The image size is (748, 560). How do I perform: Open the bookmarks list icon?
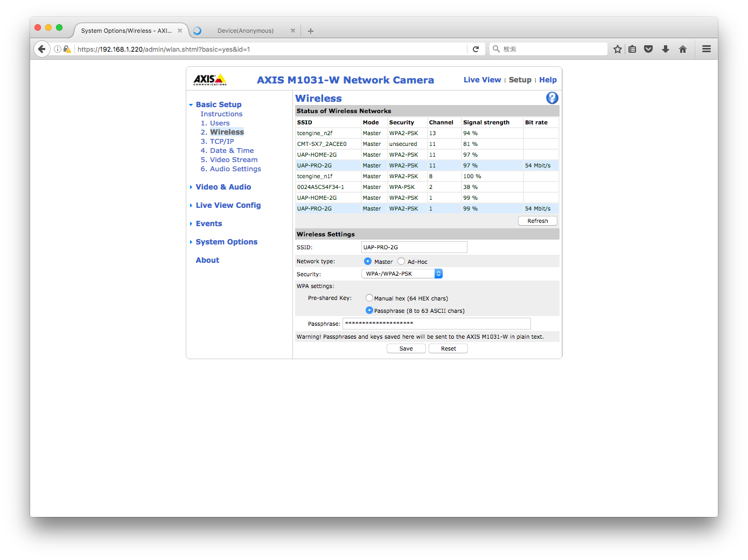tap(633, 49)
